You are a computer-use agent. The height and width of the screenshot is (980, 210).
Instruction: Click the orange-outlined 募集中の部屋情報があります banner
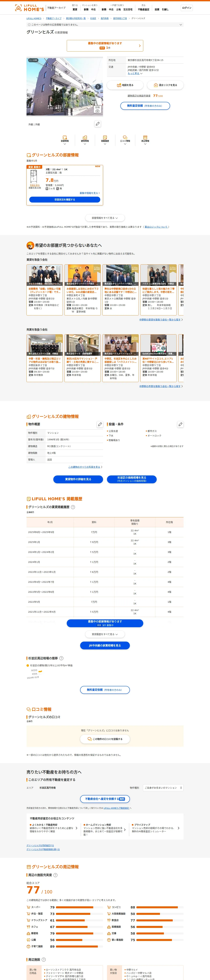105,46
